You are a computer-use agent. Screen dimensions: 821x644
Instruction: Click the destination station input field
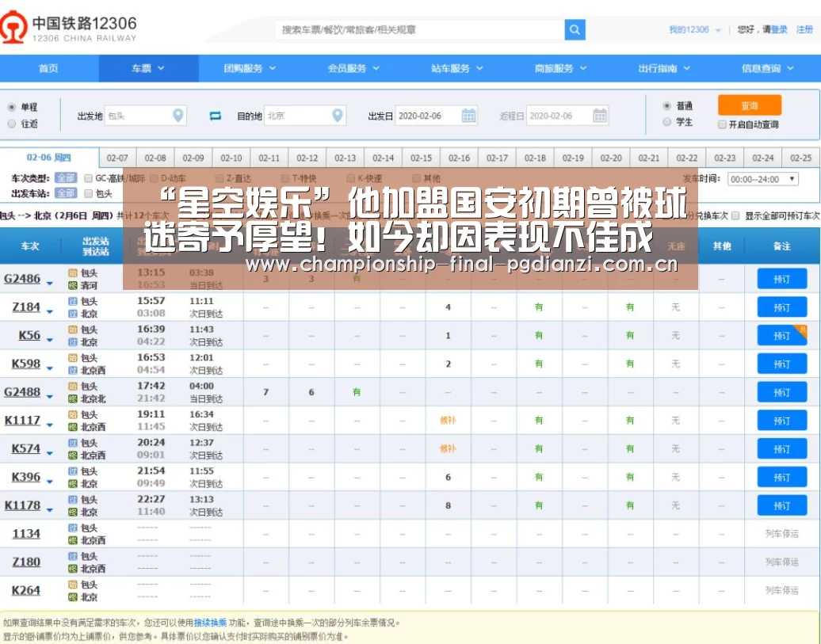305,116
